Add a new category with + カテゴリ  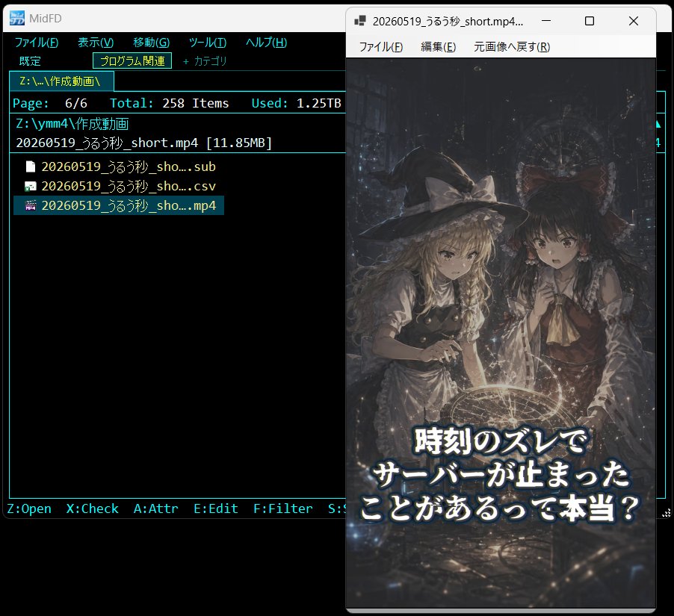point(205,61)
